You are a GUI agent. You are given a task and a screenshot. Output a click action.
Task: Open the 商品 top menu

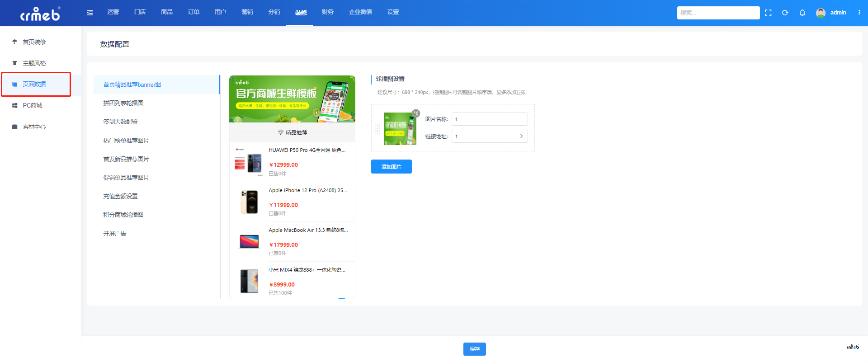coord(167,12)
